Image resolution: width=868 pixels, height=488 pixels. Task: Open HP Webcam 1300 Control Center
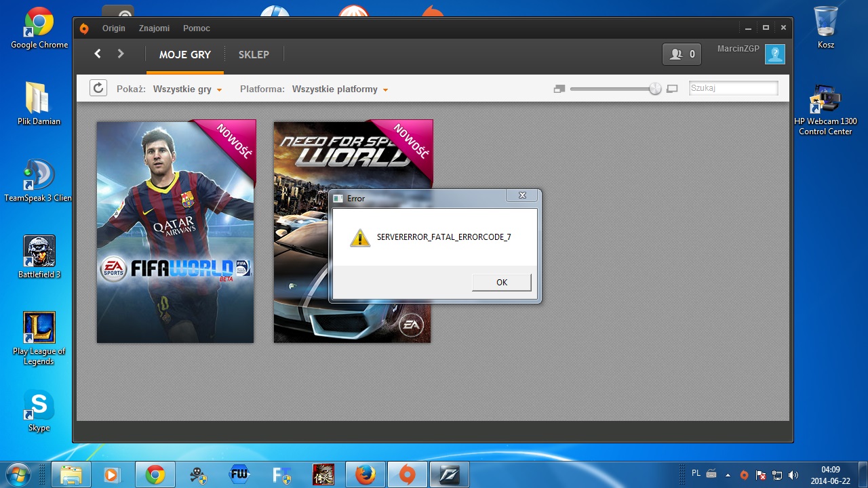pyautogui.click(x=825, y=109)
